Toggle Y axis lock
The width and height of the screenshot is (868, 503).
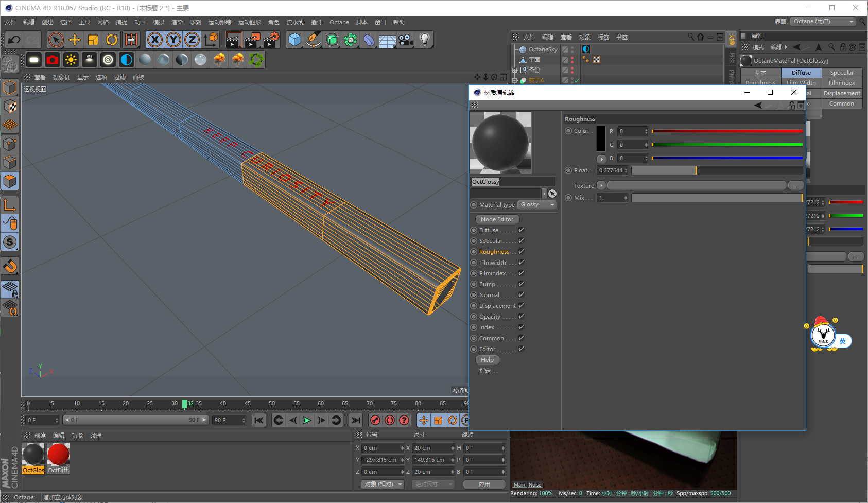coord(173,40)
